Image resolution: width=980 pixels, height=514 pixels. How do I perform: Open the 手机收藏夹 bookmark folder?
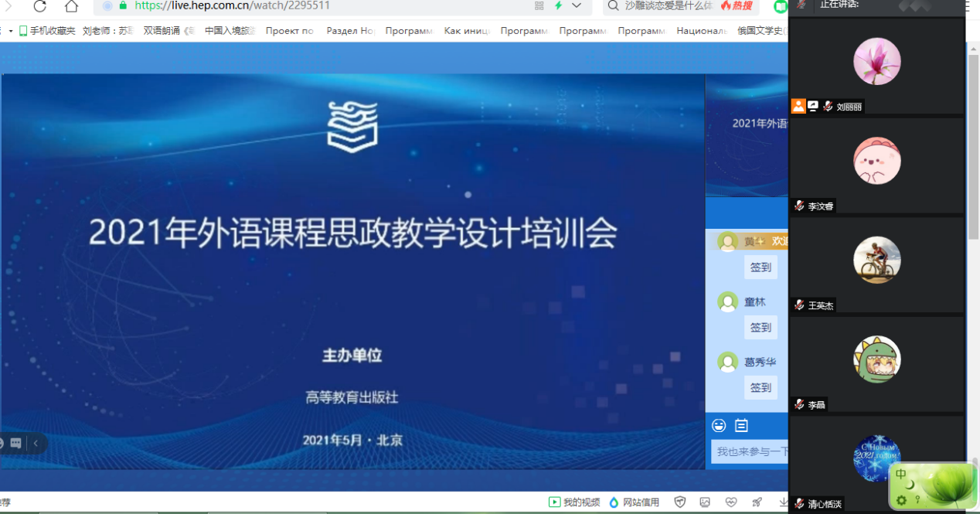coord(47,31)
